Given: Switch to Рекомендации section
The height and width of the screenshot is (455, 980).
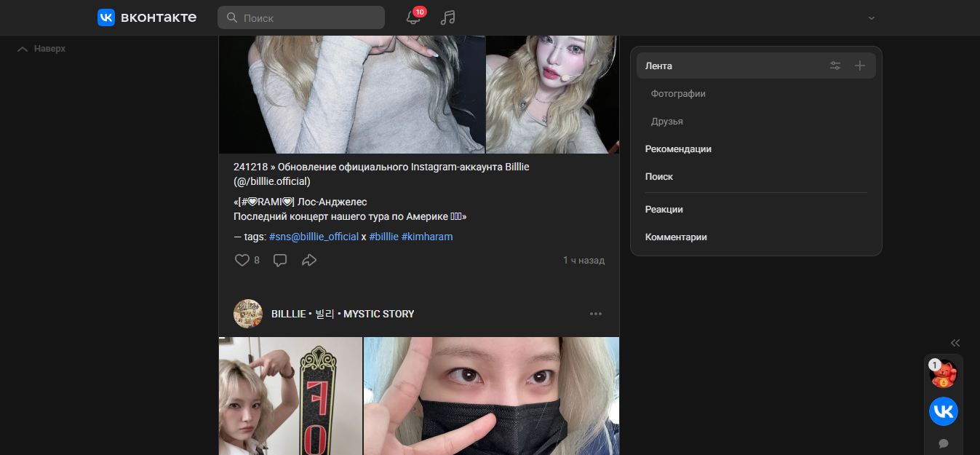Looking at the screenshot, I should click(678, 149).
